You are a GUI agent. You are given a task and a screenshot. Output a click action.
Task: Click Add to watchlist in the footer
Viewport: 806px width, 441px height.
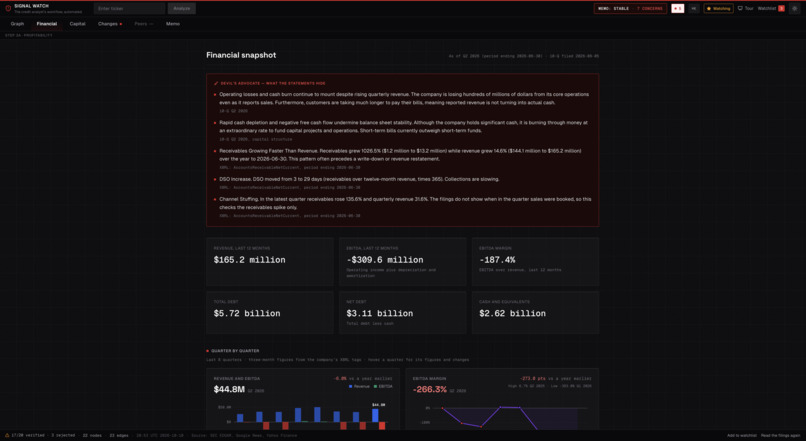pyautogui.click(x=742, y=435)
